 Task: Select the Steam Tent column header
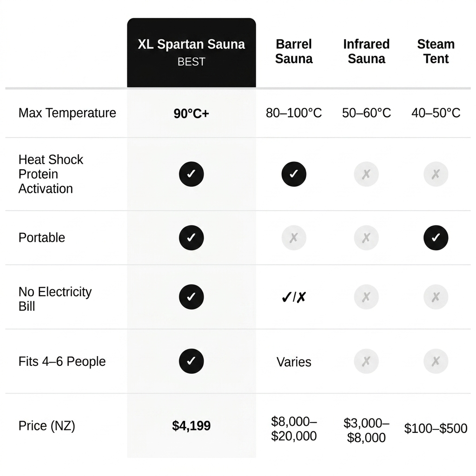point(436,51)
